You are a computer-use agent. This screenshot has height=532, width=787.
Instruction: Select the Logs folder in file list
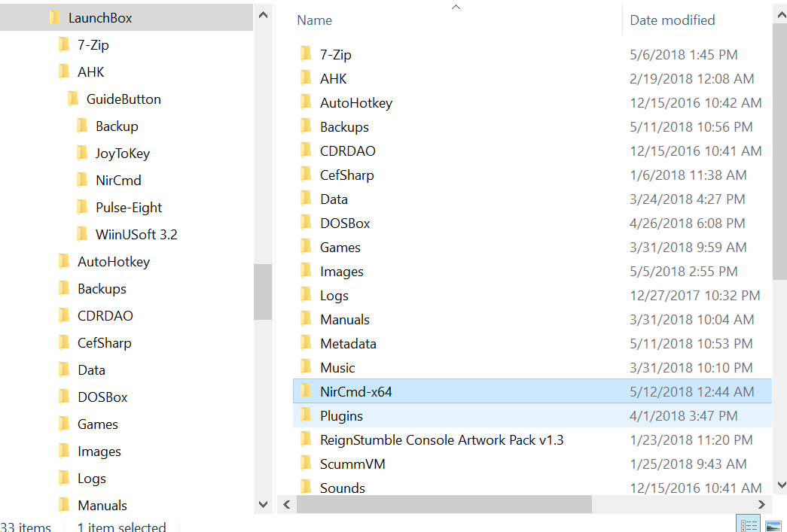coord(334,295)
